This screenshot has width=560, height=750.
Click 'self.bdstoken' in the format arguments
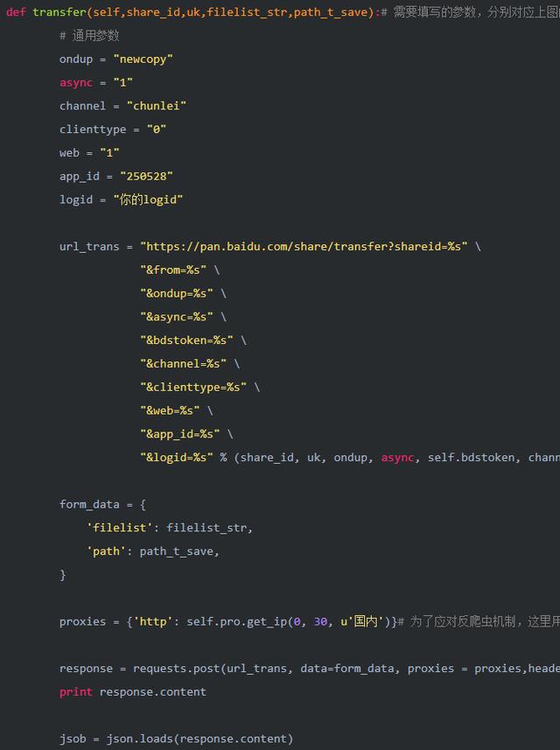point(471,458)
